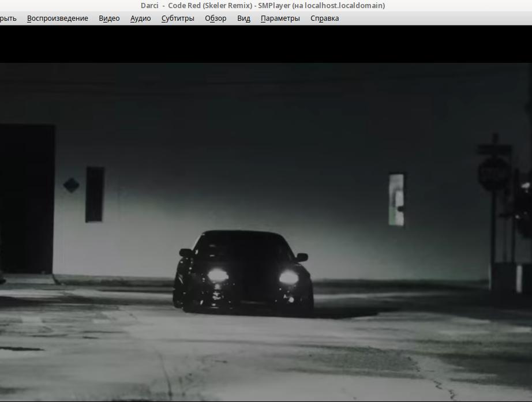Click the dark narrow window on left wall
The height and width of the screenshot is (402, 532).
tap(95, 194)
